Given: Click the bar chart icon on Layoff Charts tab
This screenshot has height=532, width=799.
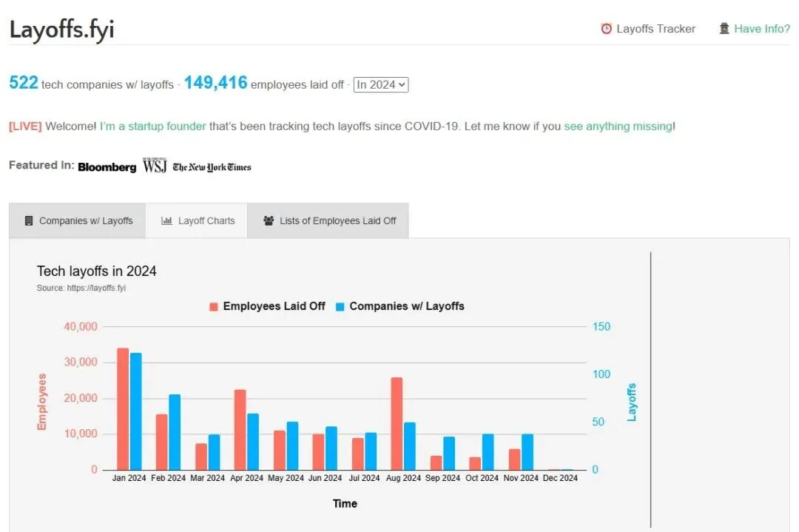Looking at the screenshot, I should coord(166,220).
